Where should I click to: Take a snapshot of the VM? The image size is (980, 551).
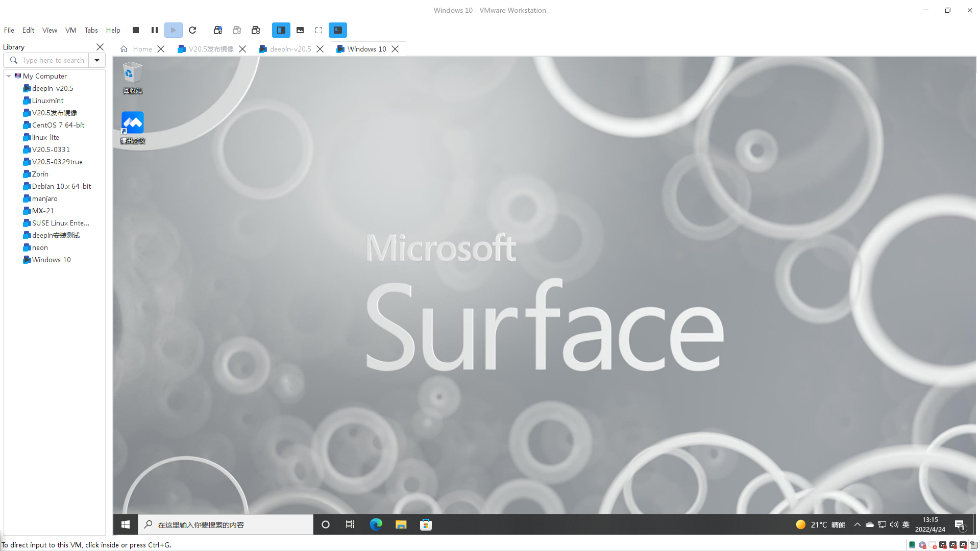[218, 30]
